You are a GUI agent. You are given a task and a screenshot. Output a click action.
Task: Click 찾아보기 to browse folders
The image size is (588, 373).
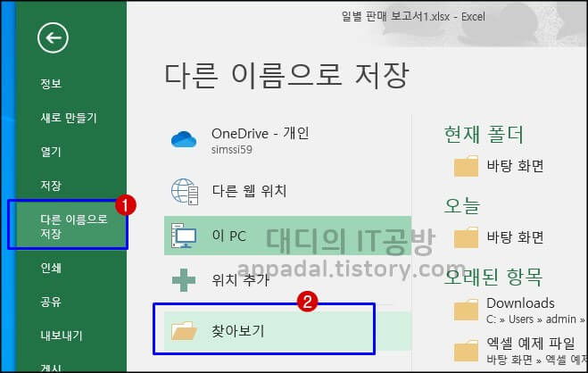click(287, 331)
